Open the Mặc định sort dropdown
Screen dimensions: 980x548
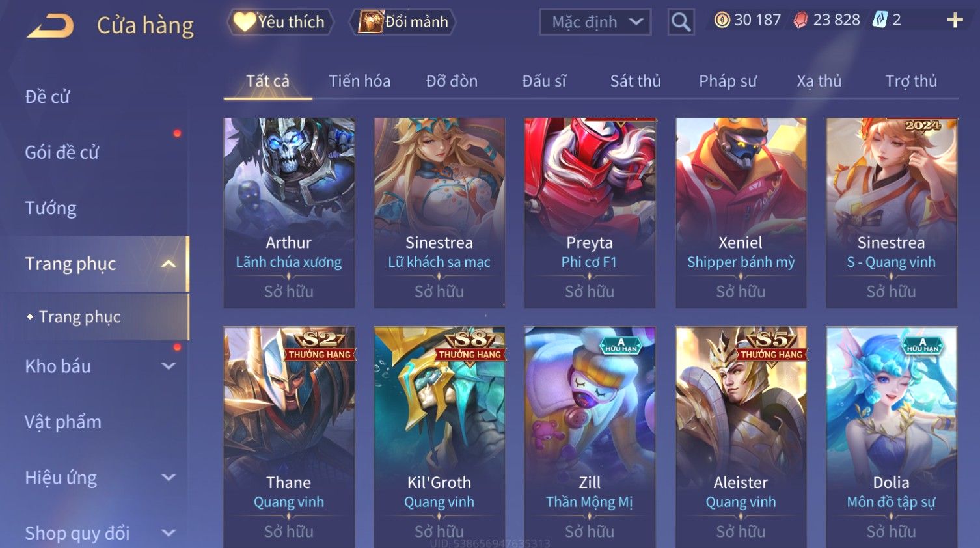pos(595,22)
